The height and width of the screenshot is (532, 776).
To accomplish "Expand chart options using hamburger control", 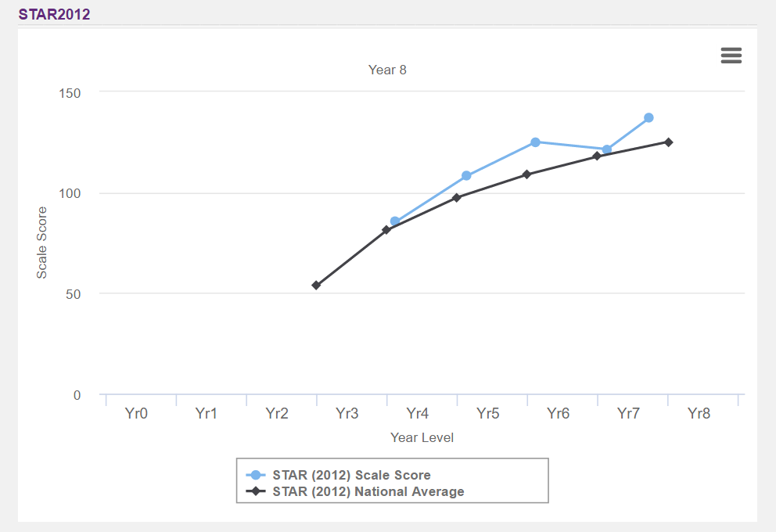I will click(731, 56).
